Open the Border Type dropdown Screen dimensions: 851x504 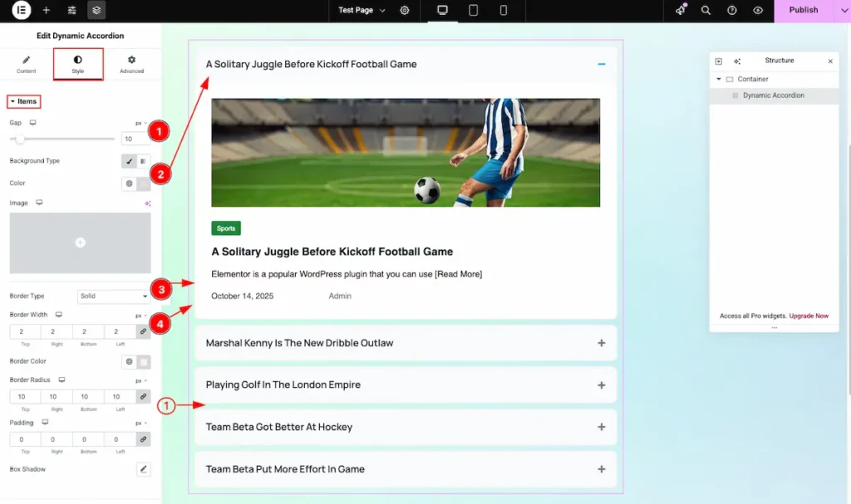click(x=113, y=296)
